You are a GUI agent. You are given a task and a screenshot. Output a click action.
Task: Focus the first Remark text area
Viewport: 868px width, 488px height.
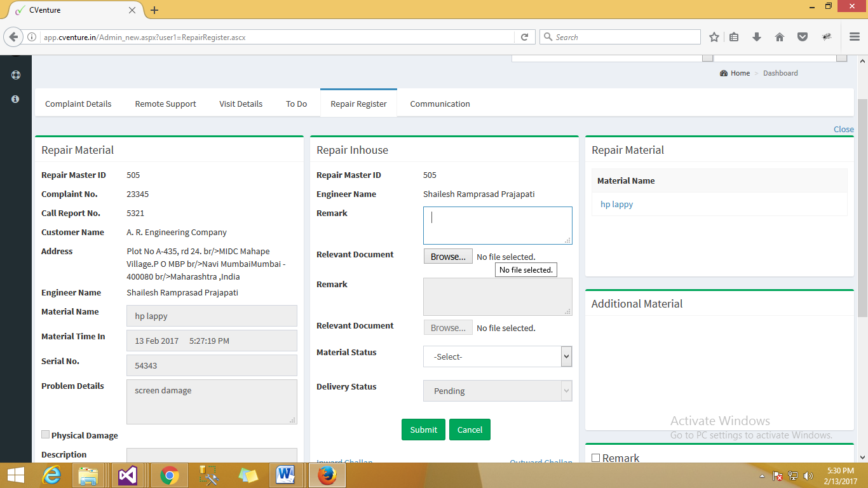pyautogui.click(x=498, y=226)
